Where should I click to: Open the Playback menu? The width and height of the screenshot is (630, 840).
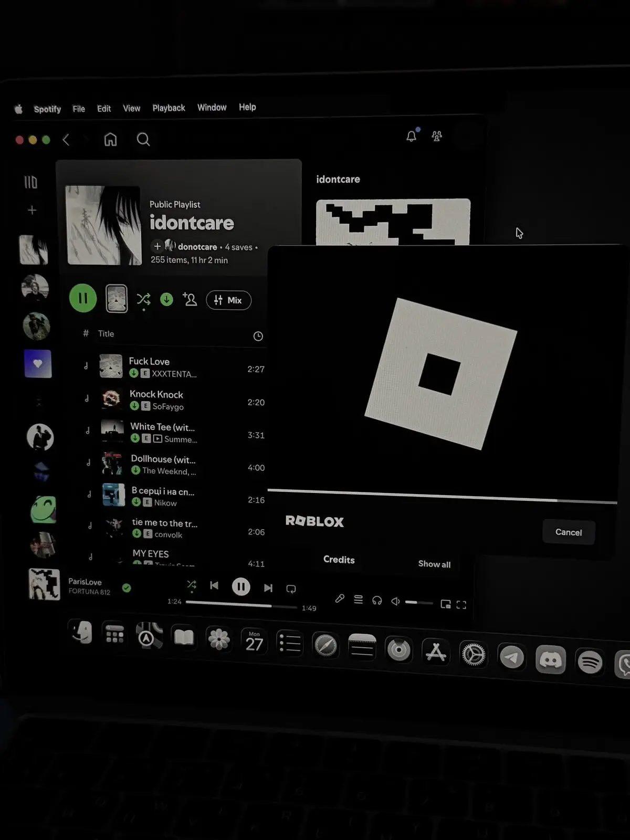tap(169, 108)
